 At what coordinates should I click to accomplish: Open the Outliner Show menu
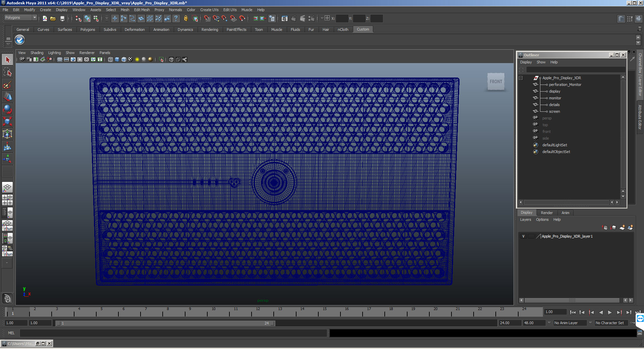point(541,62)
